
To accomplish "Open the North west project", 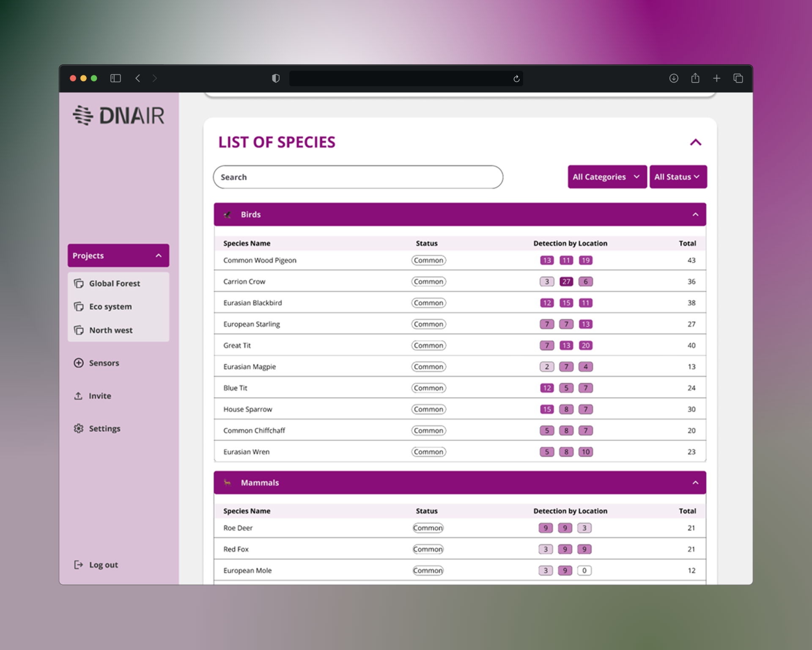I will 111,330.
